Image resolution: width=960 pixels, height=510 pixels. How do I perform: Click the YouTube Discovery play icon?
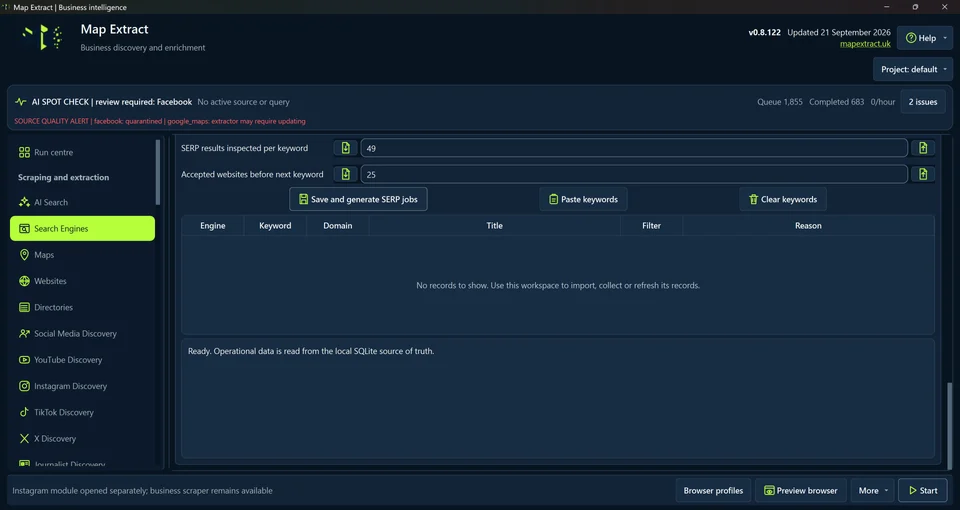[x=24, y=360]
